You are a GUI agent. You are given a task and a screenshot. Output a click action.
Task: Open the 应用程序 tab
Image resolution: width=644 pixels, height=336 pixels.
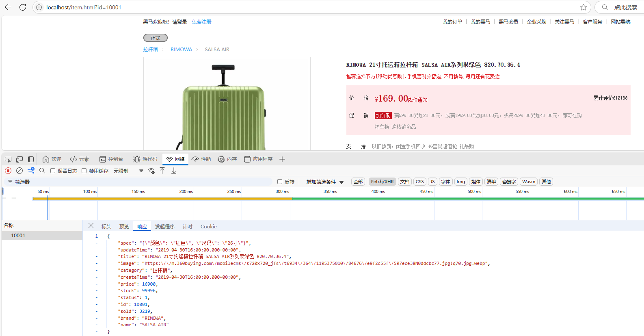click(x=258, y=159)
